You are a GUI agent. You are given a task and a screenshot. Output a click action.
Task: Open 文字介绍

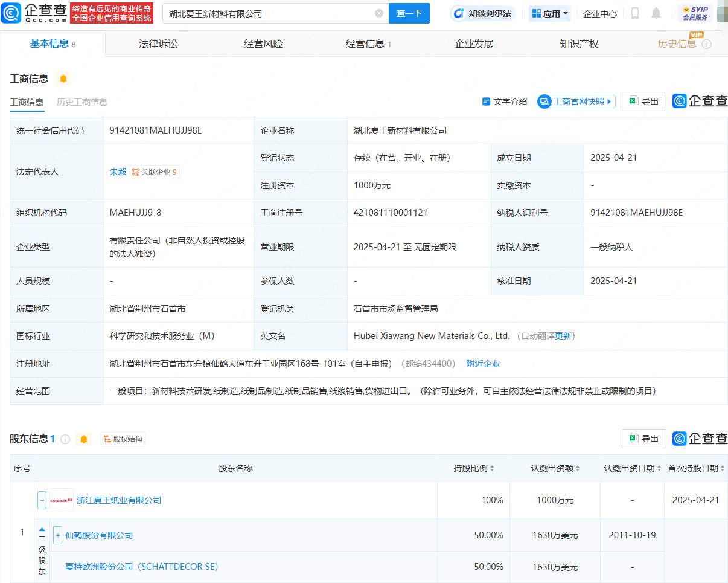[x=505, y=101]
